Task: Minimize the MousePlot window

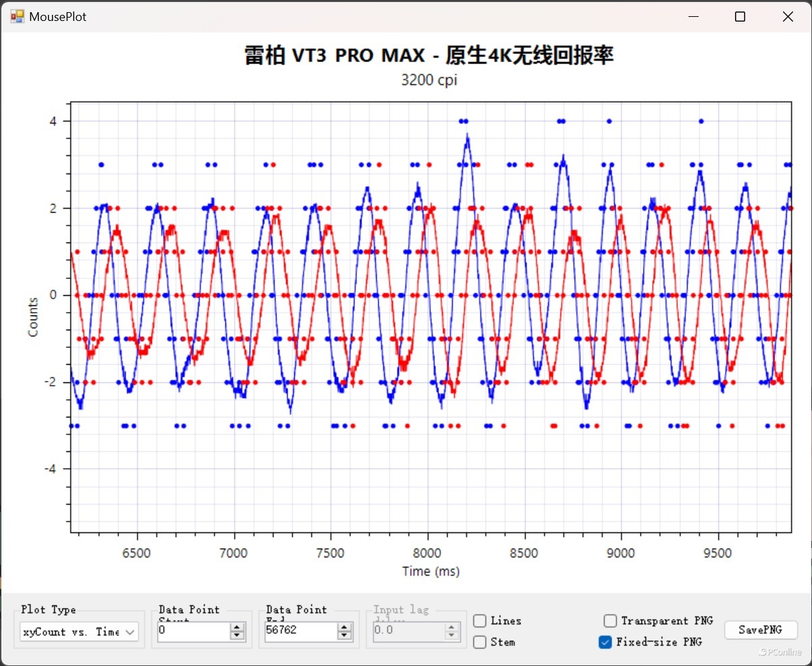Action: coord(693,17)
